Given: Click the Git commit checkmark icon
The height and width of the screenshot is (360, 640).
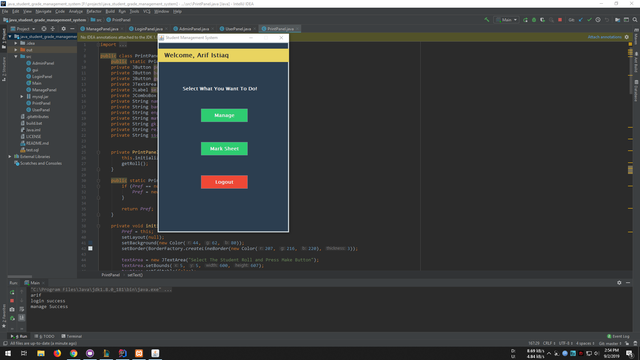Looking at the screenshot, I should coord(589,20).
